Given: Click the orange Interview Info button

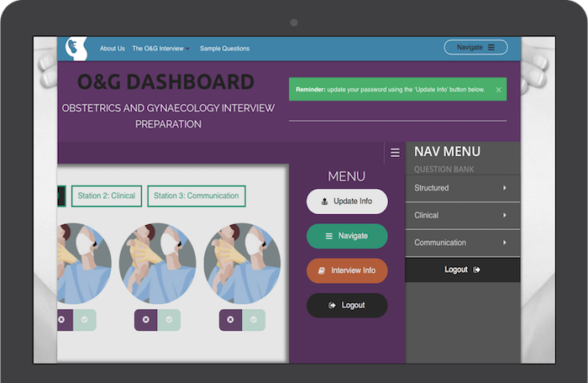Looking at the screenshot, I should pos(347,270).
